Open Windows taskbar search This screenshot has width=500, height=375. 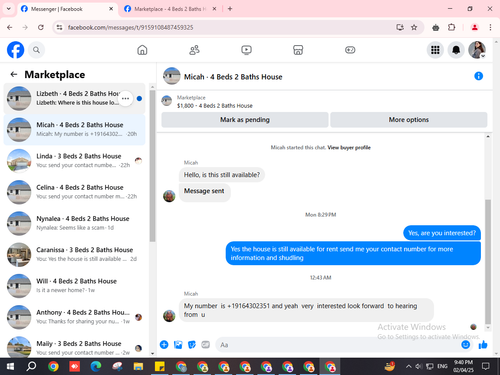coord(31,367)
